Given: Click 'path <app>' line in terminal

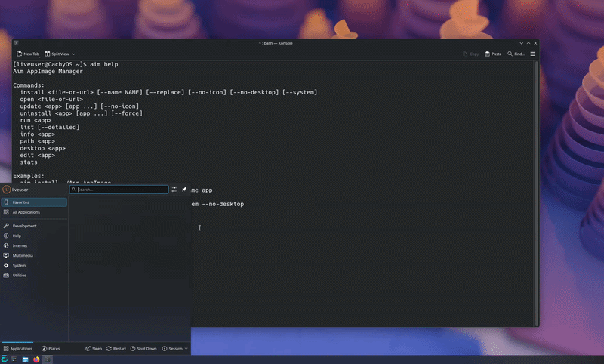Looking at the screenshot, I should (x=37, y=141).
